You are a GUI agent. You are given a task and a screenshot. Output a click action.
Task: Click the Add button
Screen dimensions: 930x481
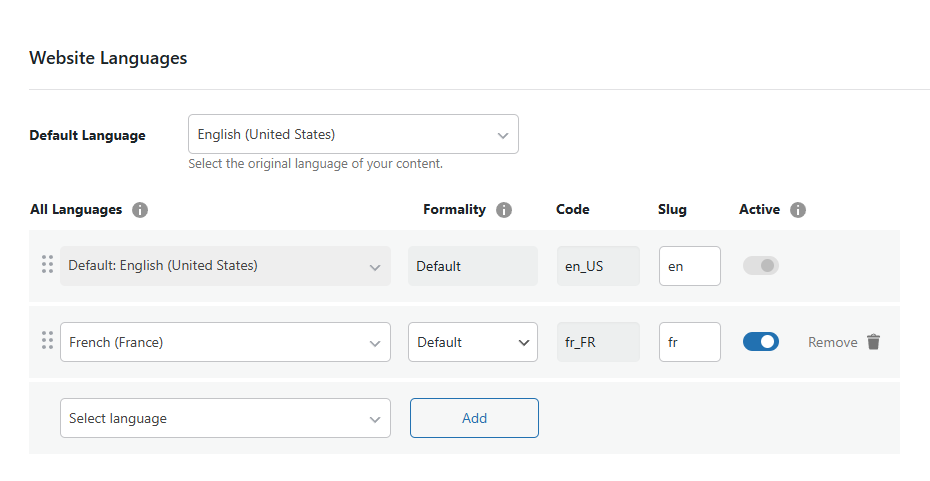point(474,418)
